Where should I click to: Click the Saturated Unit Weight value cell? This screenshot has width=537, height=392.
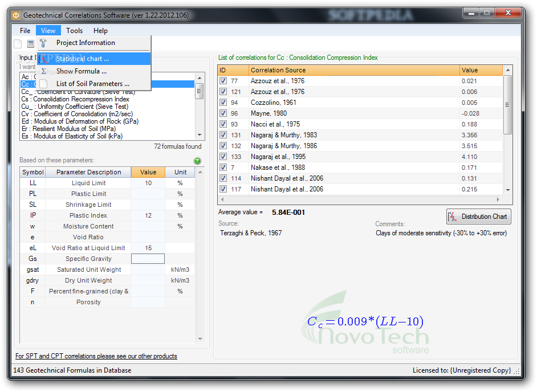pyautogui.click(x=148, y=269)
